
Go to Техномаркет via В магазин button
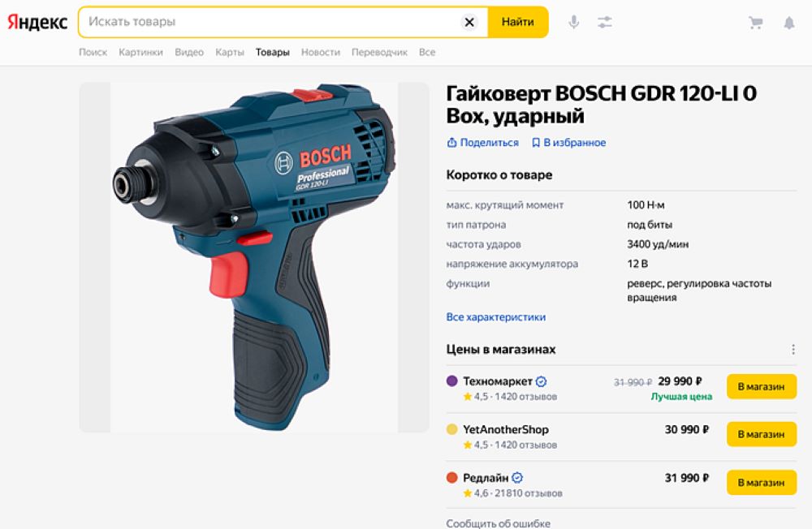coord(762,387)
